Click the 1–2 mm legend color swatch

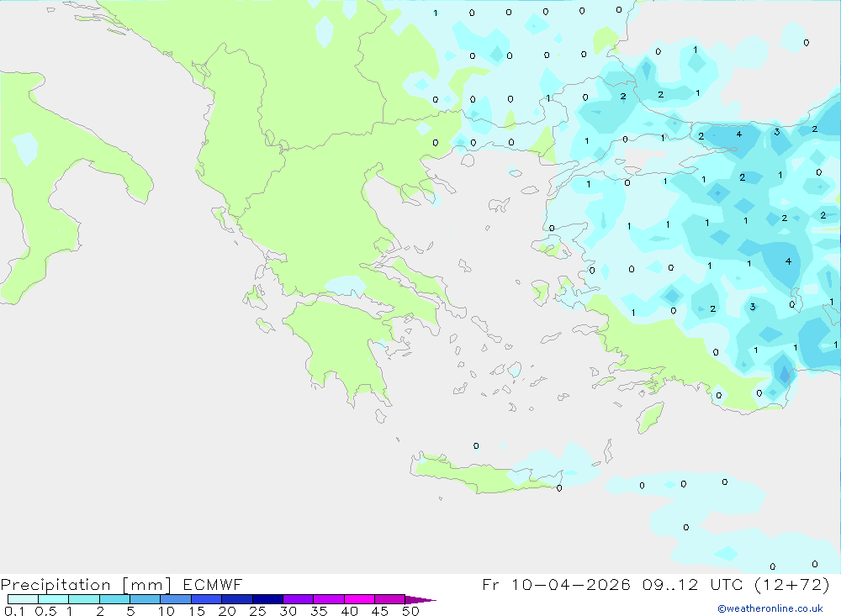tap(84, 599)
